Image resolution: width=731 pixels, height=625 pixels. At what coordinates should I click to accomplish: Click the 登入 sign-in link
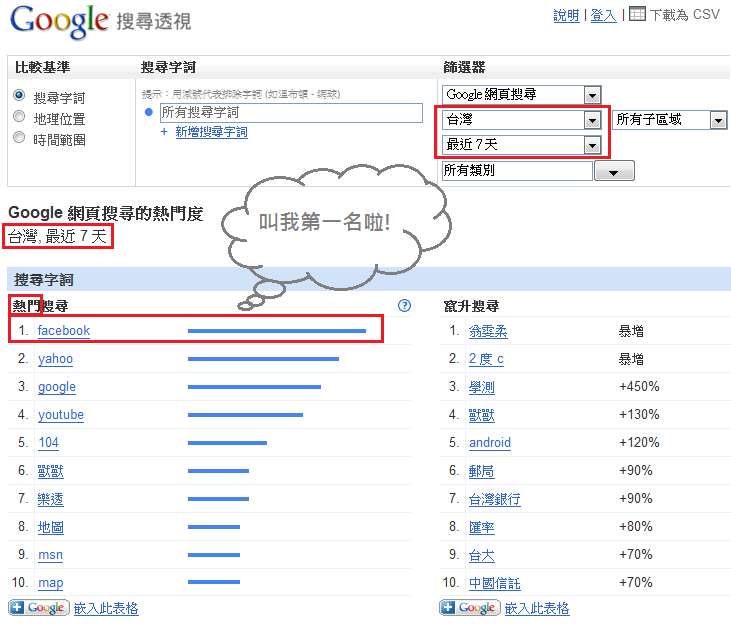pos(603,15)
